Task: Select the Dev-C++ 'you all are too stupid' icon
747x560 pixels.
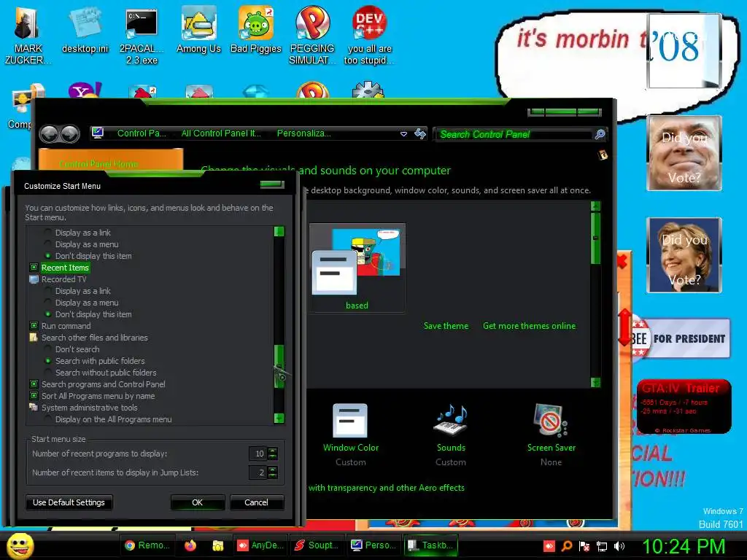Action: coord(369,35)
